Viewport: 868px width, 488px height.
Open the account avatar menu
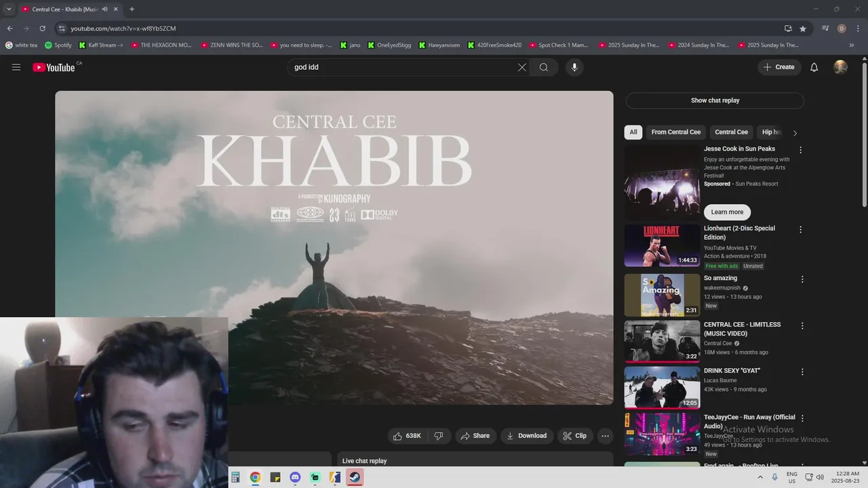click(x=840, y=67)
